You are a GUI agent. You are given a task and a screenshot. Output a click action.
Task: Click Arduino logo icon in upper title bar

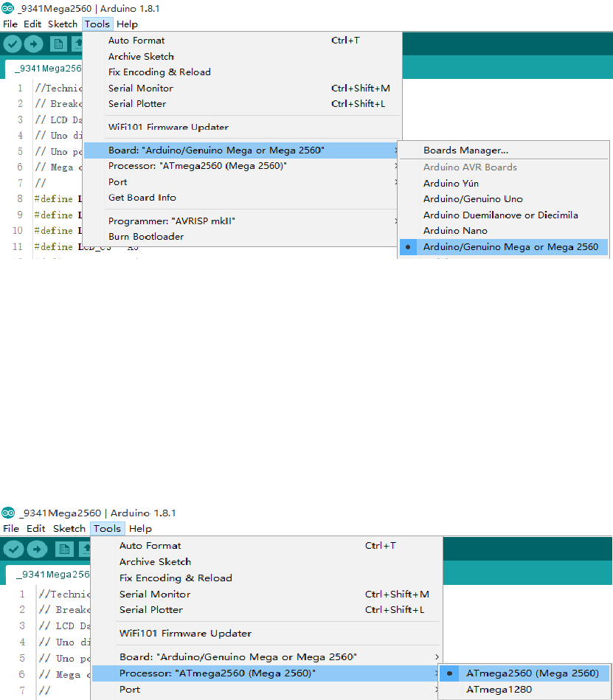(x=7, y=8)
